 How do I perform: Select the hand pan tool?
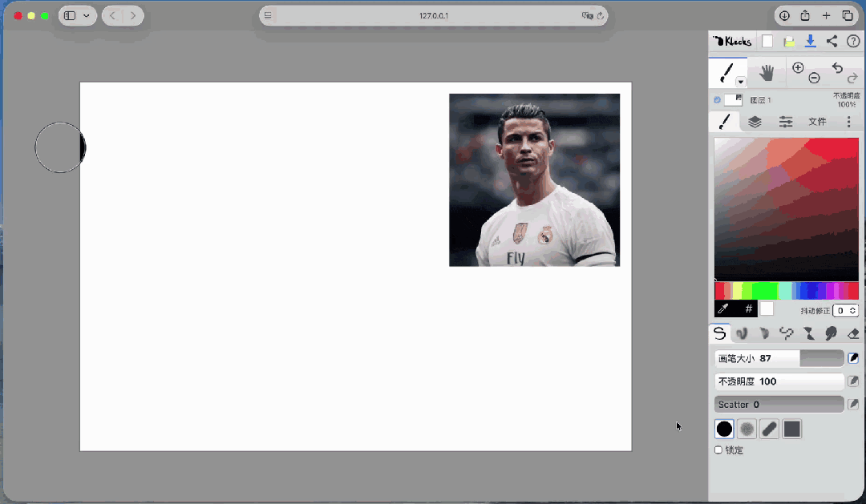click(766, 72)
